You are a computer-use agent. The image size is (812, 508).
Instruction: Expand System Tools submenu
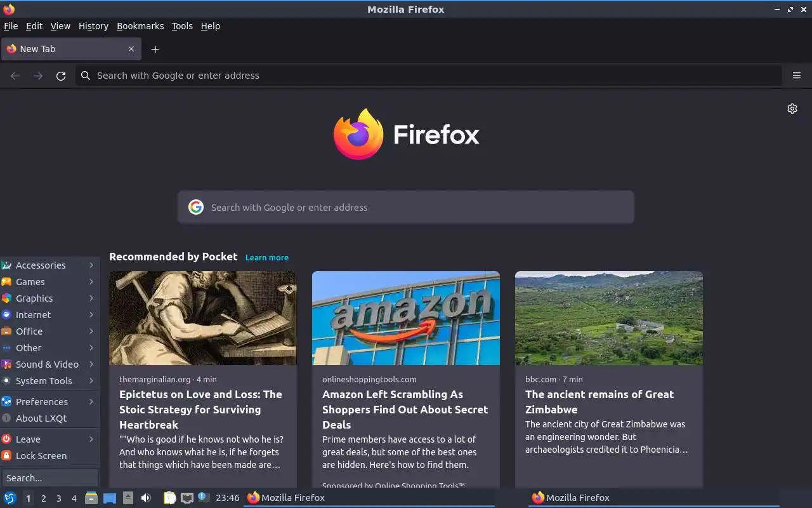point(49,381)
